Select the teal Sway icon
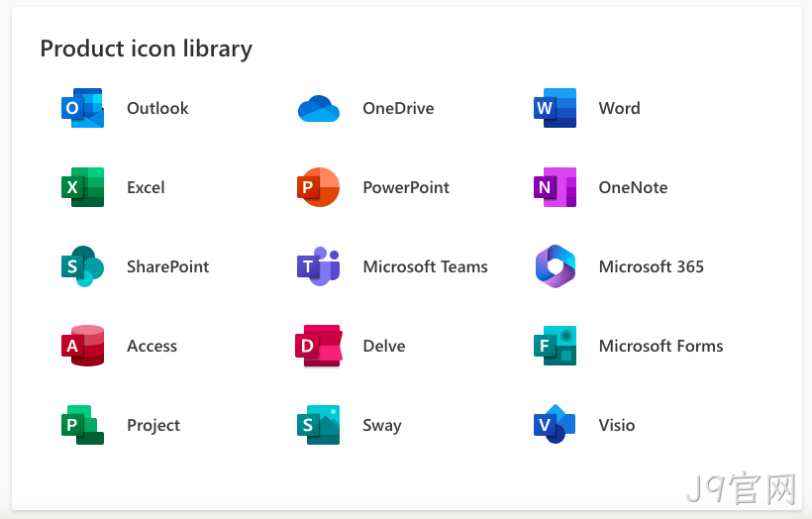812x519 pixels. [318, 425]
